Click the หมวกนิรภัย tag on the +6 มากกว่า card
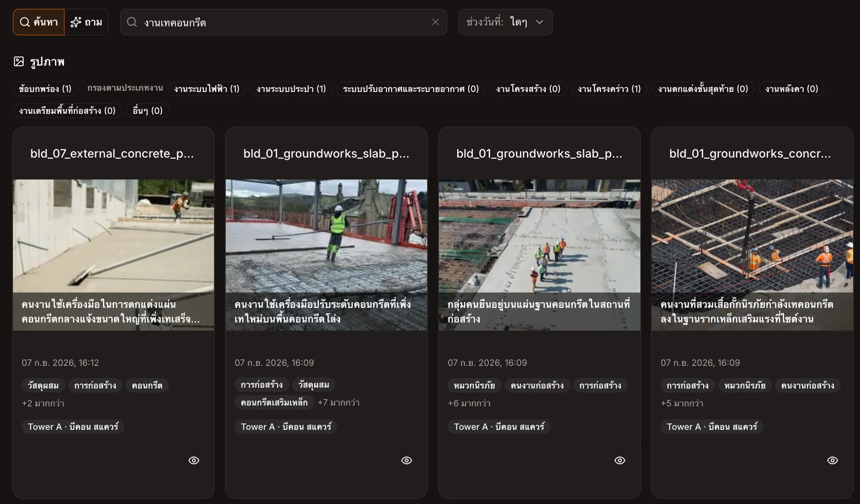The width and height of the screenshot is (860, 504). tap(474, 385)
